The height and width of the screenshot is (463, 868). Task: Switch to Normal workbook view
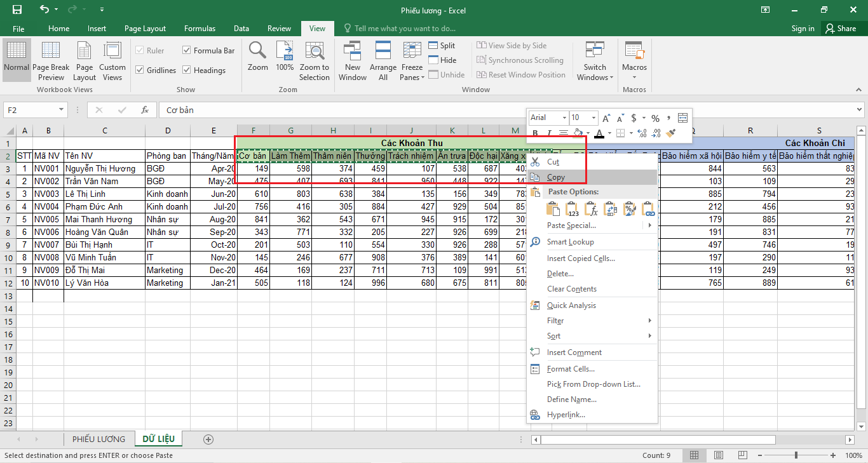pyautogui.click(x=16, y=61)
